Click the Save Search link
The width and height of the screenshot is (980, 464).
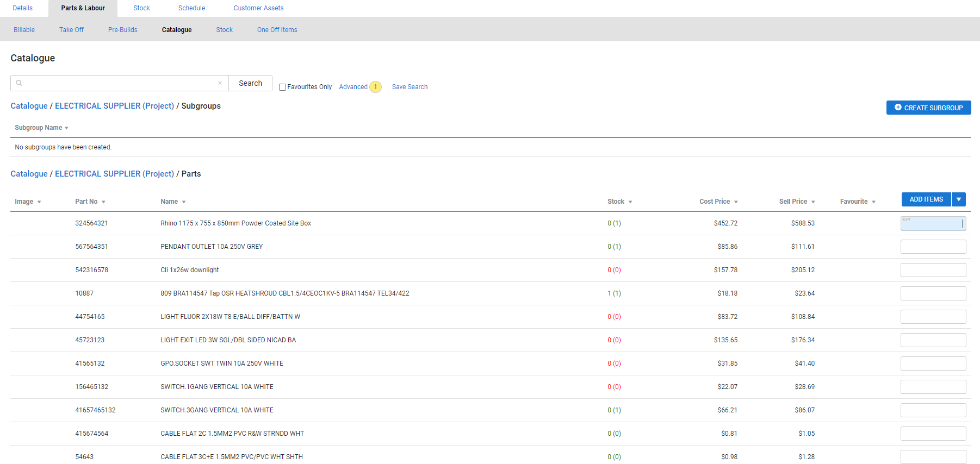410,87
